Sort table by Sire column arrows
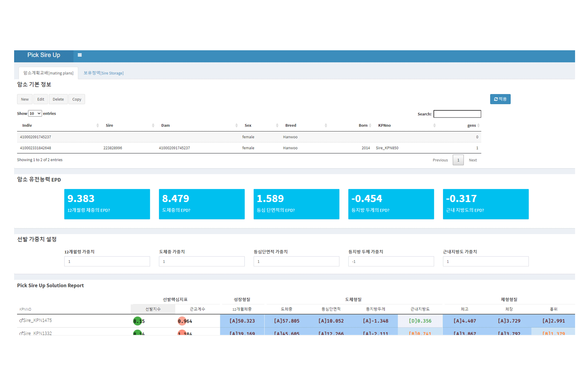Viewport: 588px width, 392px height. point(153,126)
